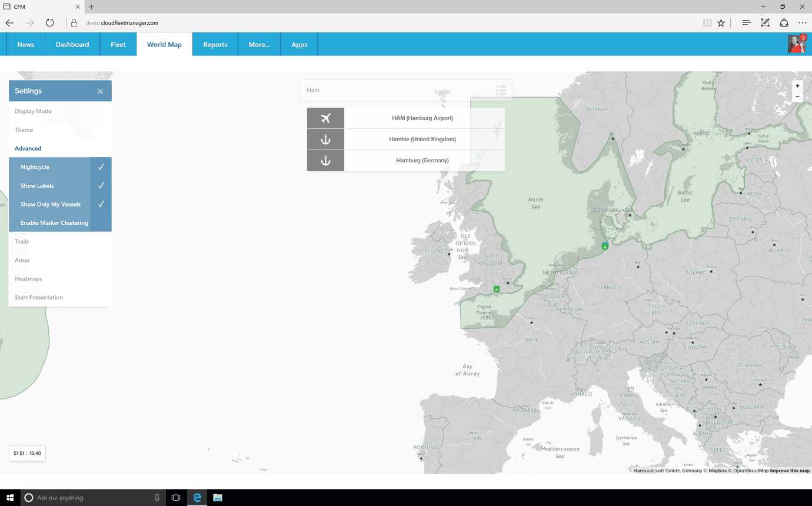Screen dimensions: 812x506
Task: Open the Fleet tab
Action: 118,45
